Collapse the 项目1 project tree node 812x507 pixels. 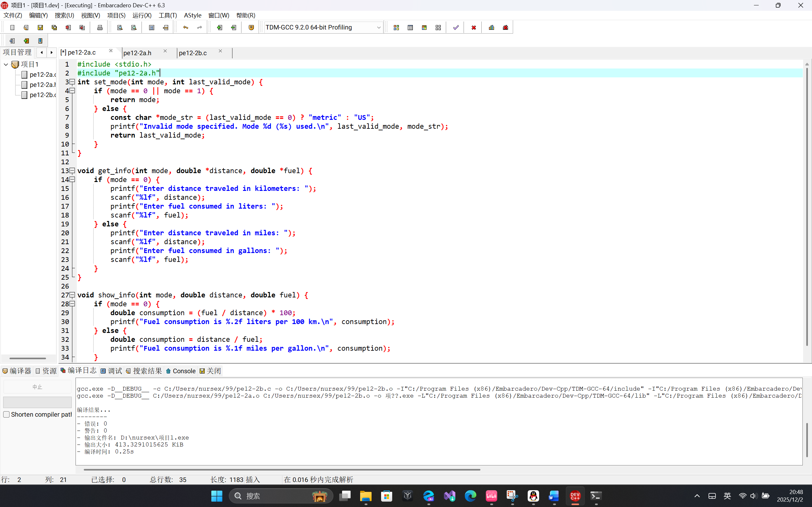(6, 64)
